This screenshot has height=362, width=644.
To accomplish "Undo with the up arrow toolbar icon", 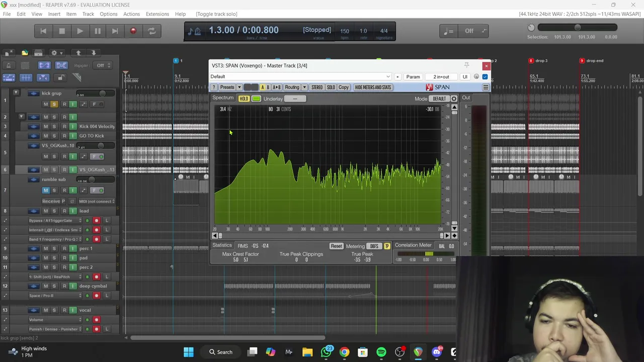I will [78, 53].
